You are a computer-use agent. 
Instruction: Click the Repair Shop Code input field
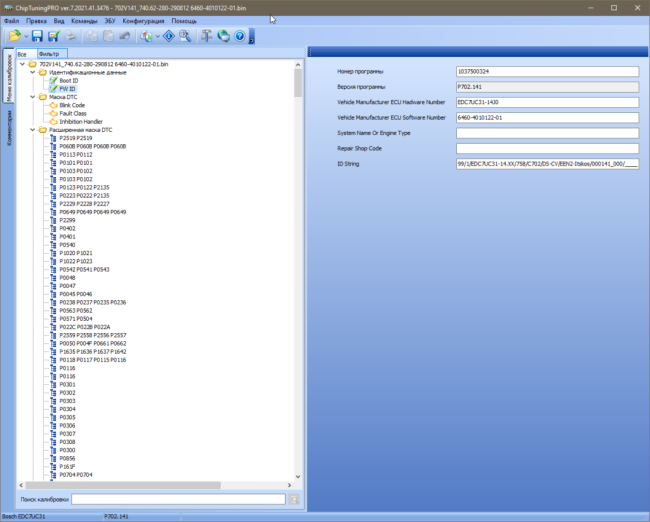click(547, 148)
